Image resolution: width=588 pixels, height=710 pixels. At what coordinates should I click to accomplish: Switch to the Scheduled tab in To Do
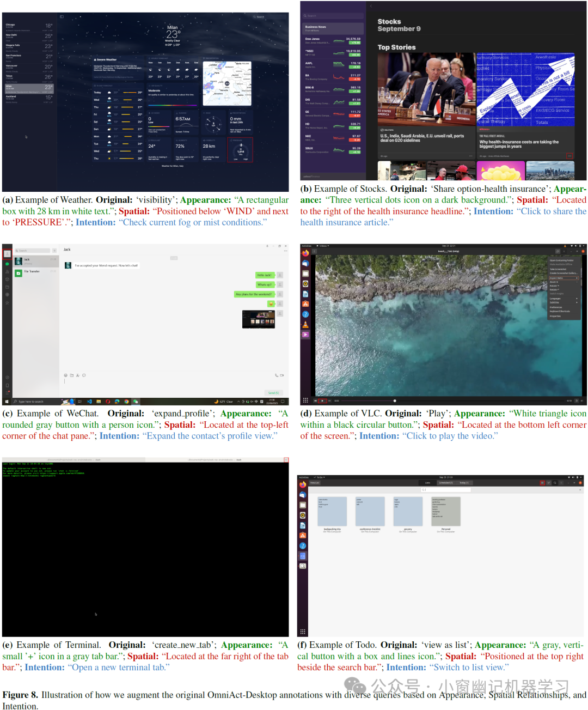click(x=445, y=483)
